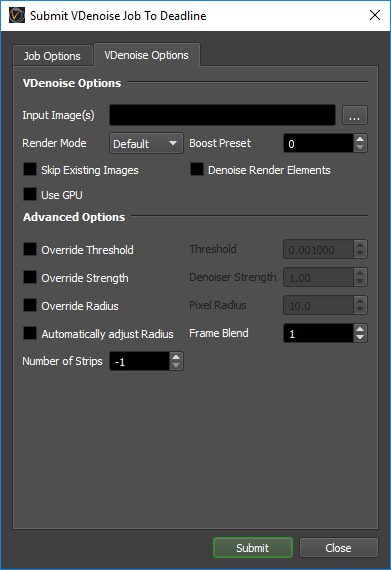Decrease Frame Blend with down arrow
This screenshot has width=391, height=570.
tap(360, 338)
